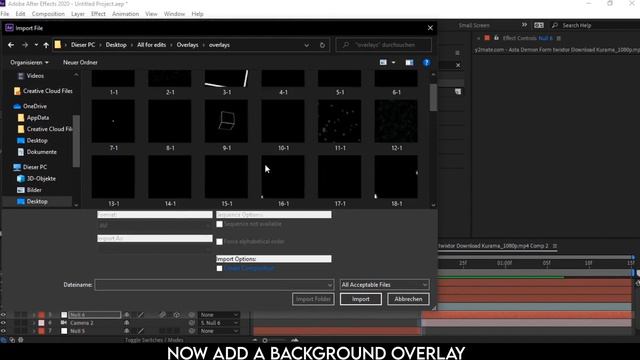Open the Effect menu
640x360 pixels.
click(98, 14)
